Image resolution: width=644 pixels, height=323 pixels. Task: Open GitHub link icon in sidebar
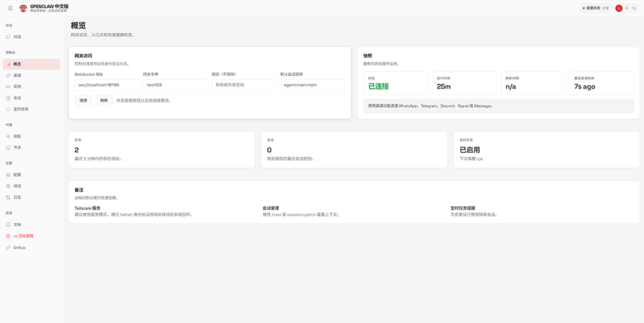[8, 248]
